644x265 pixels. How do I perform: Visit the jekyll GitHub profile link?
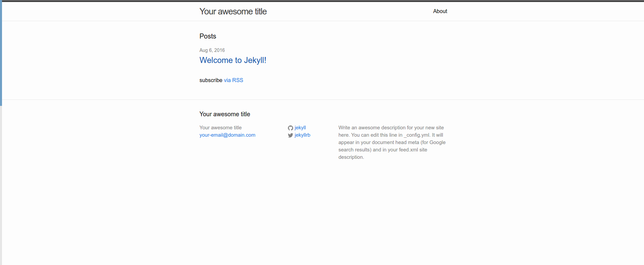(x=300, y=128)
